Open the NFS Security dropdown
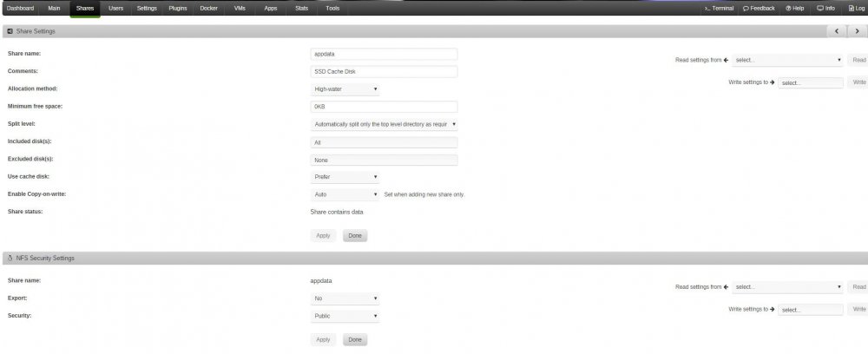This screenshot has height=354, width=868. (345, 317)
